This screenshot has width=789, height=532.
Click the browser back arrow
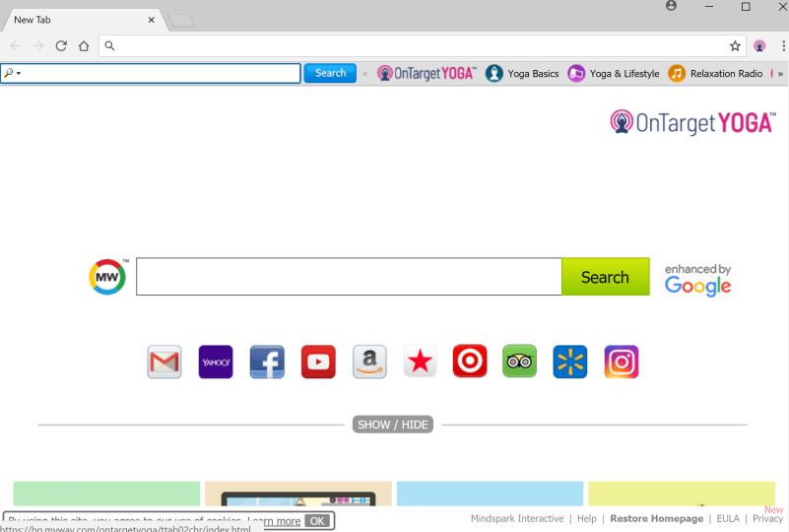[x=16, y=45]
